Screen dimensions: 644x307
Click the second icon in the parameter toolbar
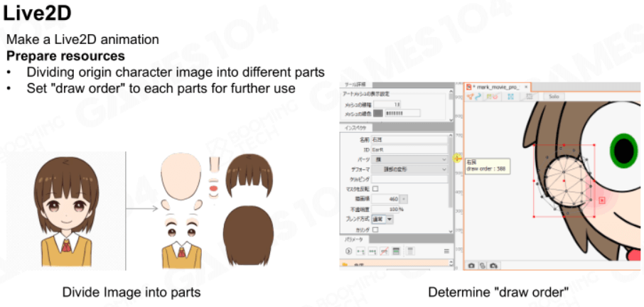tap(360, 251)
